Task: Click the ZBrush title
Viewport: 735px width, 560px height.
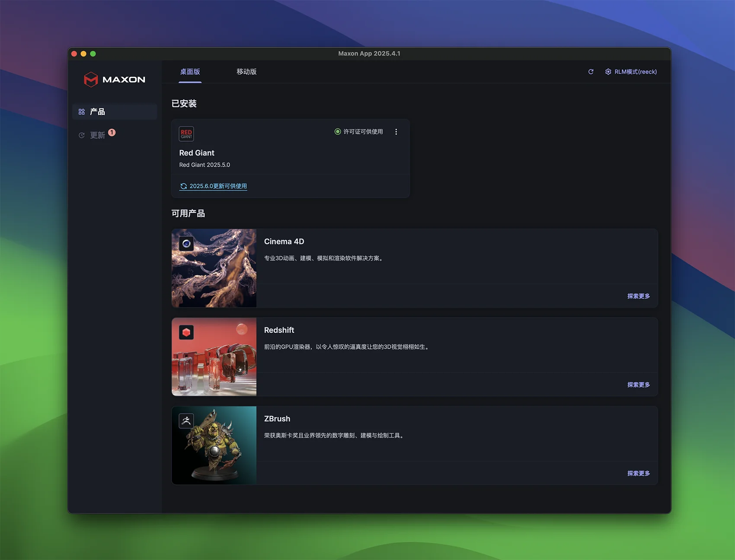Action: [277, 419]
